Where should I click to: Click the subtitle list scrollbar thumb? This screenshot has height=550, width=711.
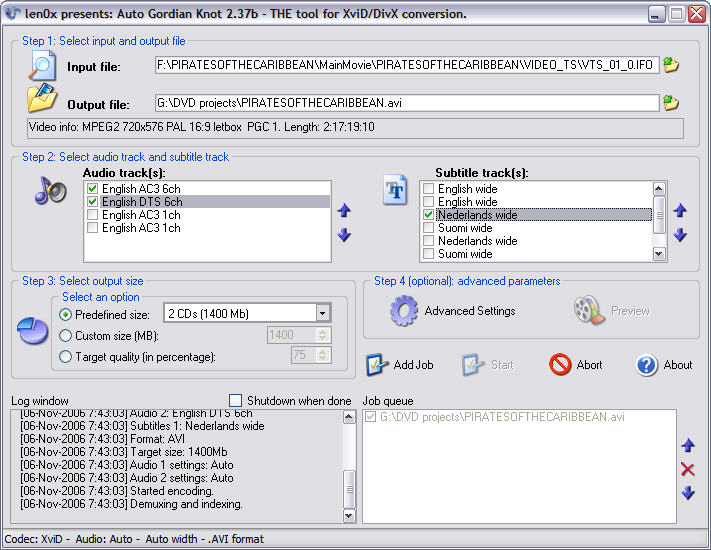(x=659, y=215)
